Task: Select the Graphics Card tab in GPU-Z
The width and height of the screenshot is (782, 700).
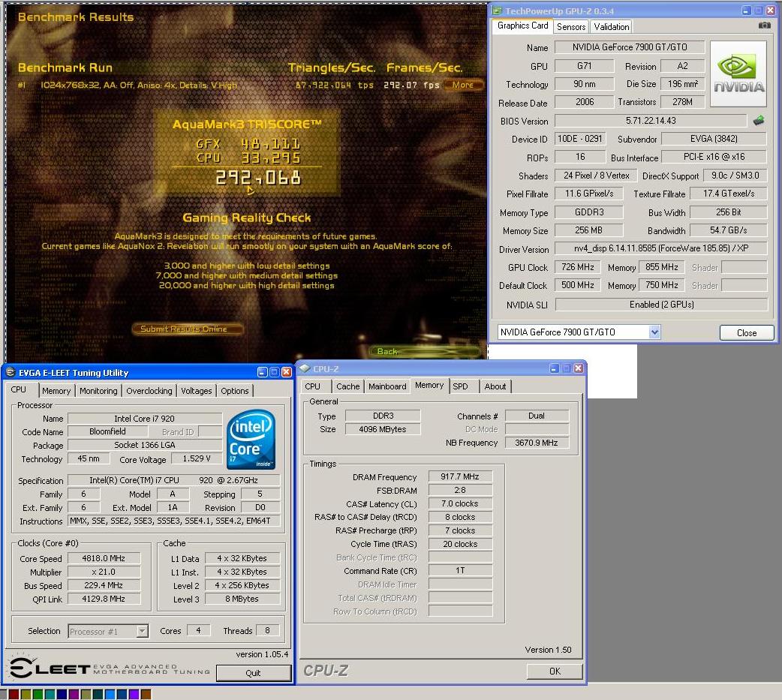Action: pyautogui.click(x=522, y=26)
